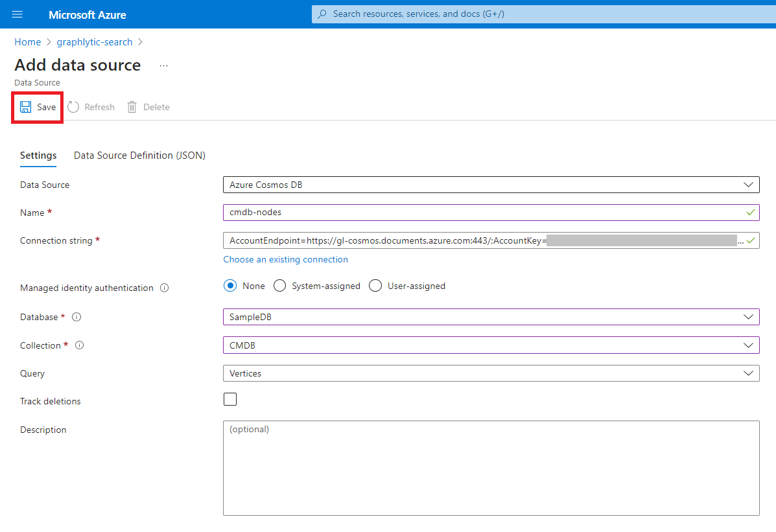Expand the Query dropdown showing Vertices
This screenshot has width=776, height=532.
click(x=491, y=373)
